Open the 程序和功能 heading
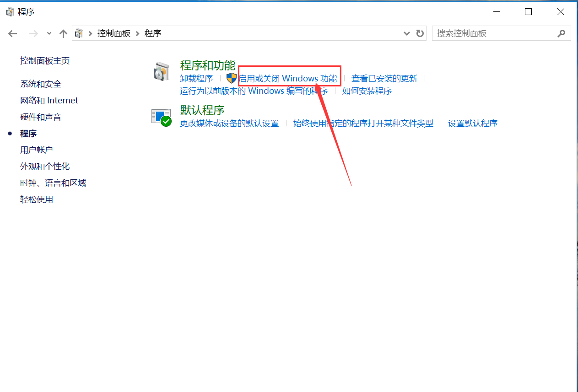Viewport: 578px width, 392px height. coord(207,65)
